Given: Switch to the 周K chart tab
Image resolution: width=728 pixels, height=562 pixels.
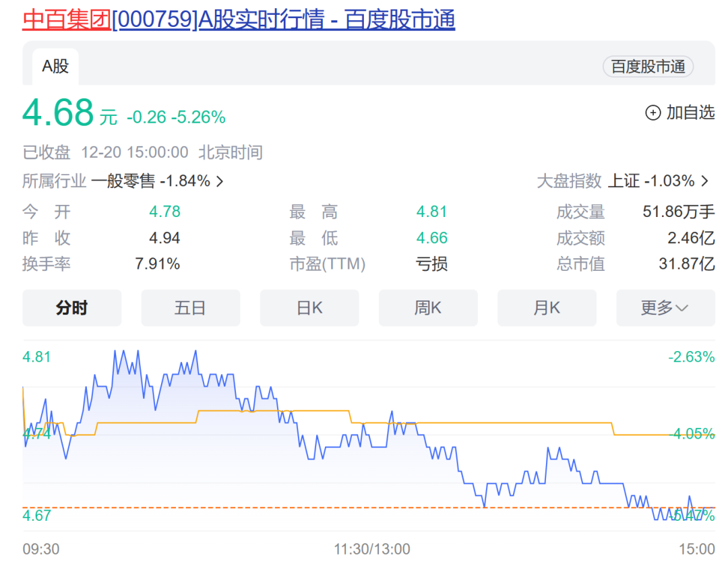Looking at the screenshot, I should [x=428, y=308].
